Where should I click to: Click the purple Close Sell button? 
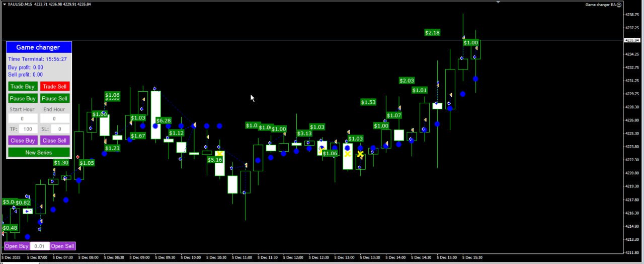tap(55, 141)
